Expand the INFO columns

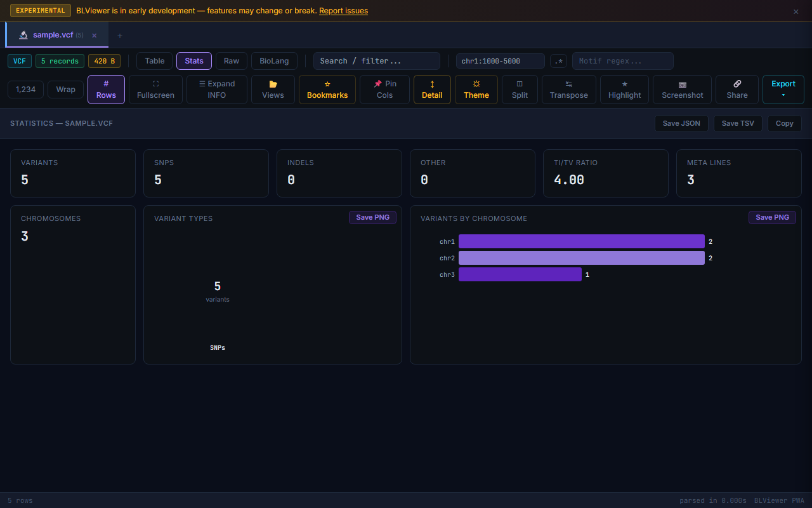click(x=216, y=89)
